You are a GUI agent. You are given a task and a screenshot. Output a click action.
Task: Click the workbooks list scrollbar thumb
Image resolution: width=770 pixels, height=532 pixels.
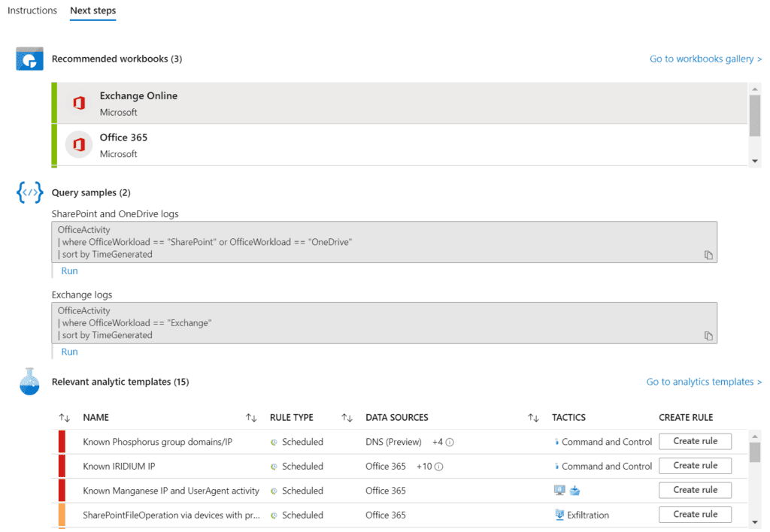click(x=755, y=116)
